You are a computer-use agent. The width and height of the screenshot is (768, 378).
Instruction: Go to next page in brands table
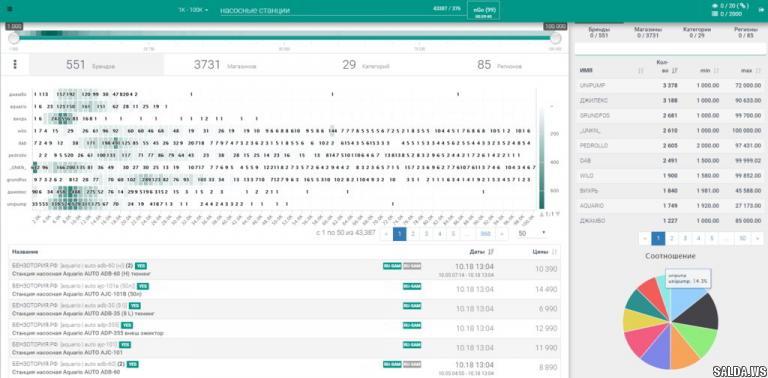point(755,239)
